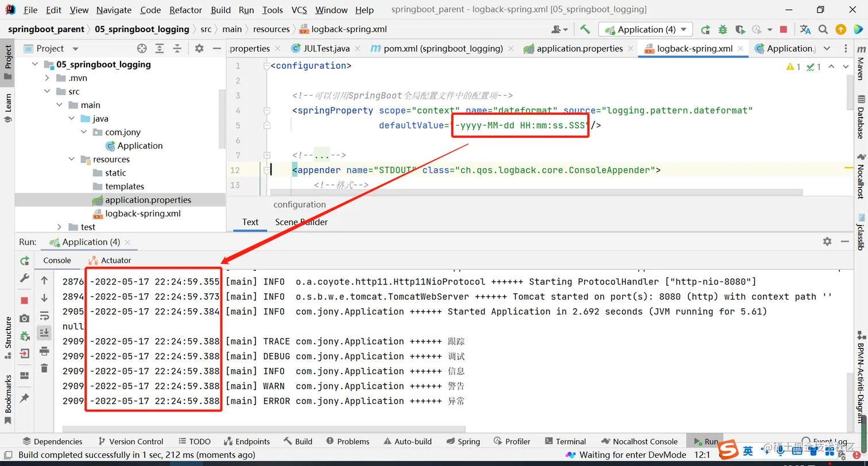Viewport: 868px width, 466px height.
Task: Open the user account dropdown in toolbar
Action: 559,29
